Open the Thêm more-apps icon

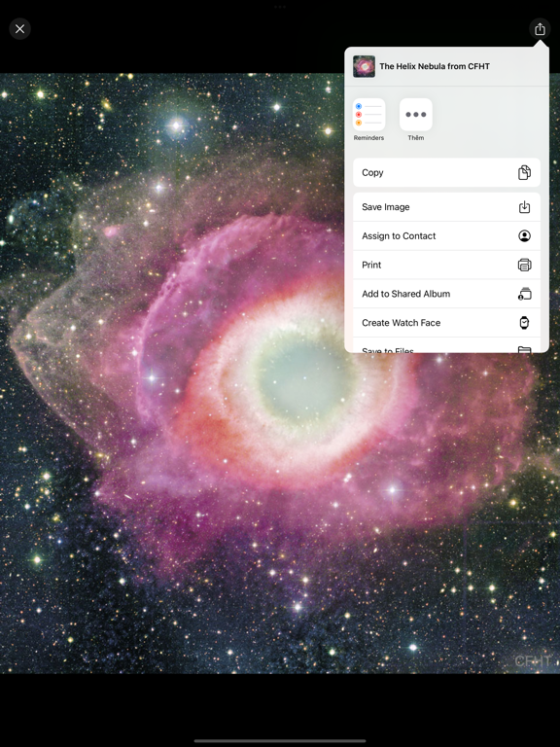(416, 115)
